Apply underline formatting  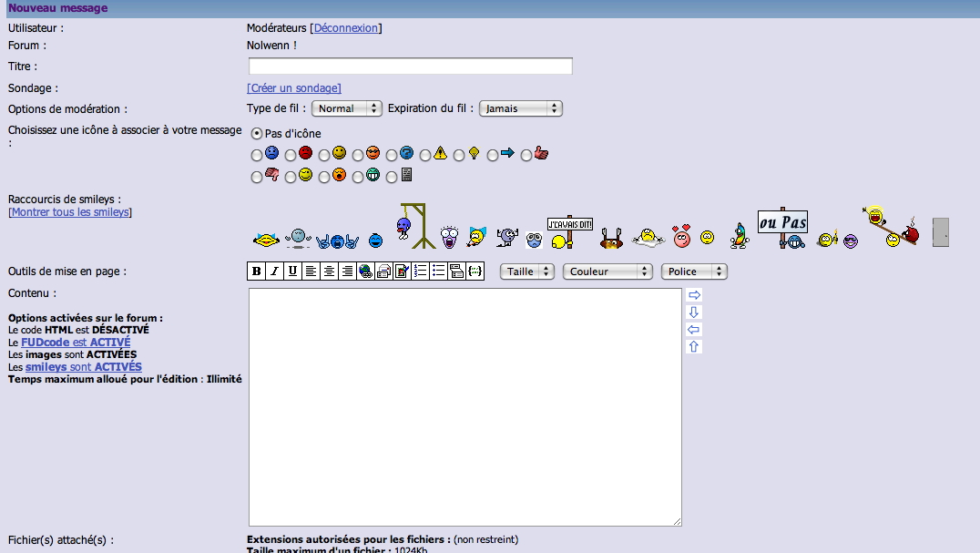(292, 271)
